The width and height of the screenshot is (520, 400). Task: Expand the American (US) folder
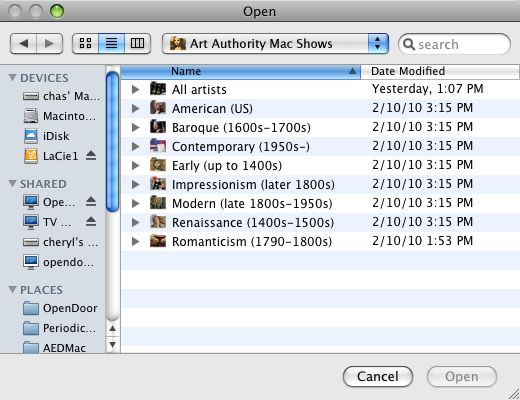pyautogui.click(x=135, y=108)
